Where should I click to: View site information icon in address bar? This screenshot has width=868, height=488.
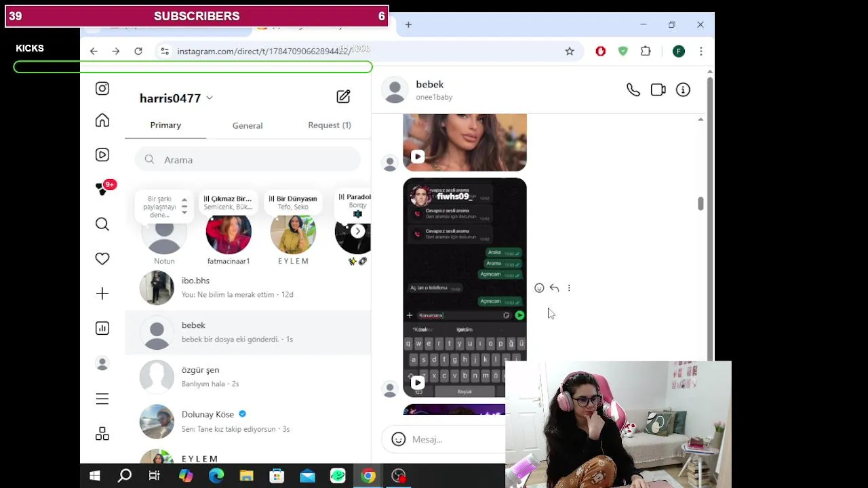164,52
